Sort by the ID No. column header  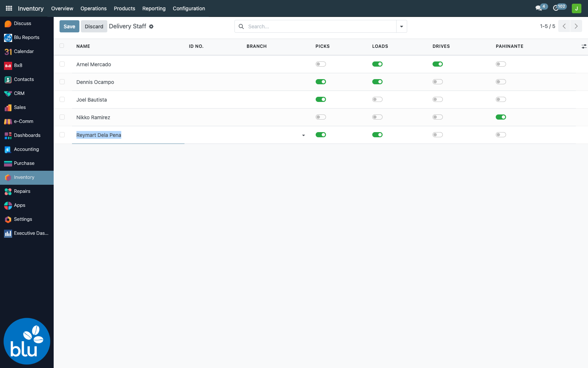196,46
